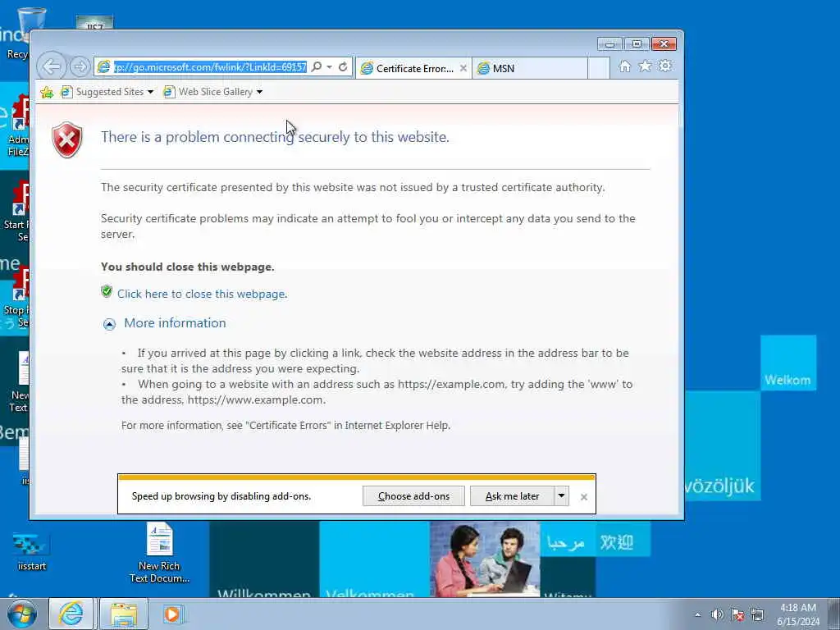Close the Internet Explorer window

[664, 44]
